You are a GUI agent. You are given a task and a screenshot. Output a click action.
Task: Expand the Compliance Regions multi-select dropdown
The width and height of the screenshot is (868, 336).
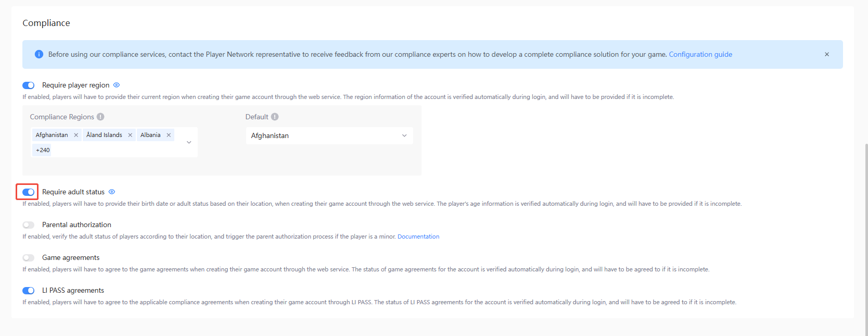(x=189, y=142)
